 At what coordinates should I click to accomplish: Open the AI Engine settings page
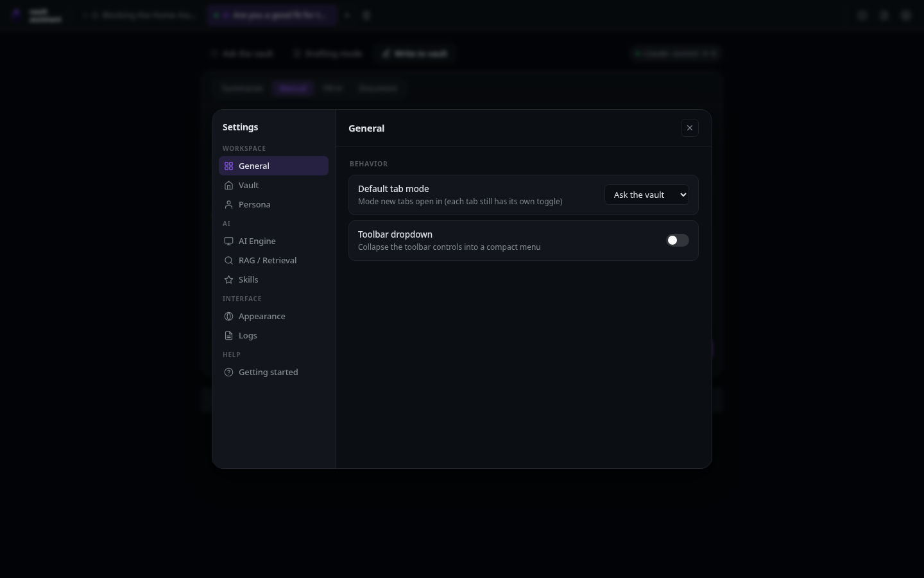[273, 241]
